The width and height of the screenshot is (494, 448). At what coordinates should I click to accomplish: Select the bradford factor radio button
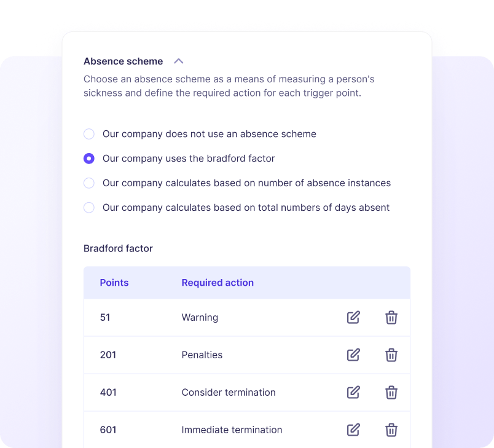pyautogui.click(x=89, y=159)
